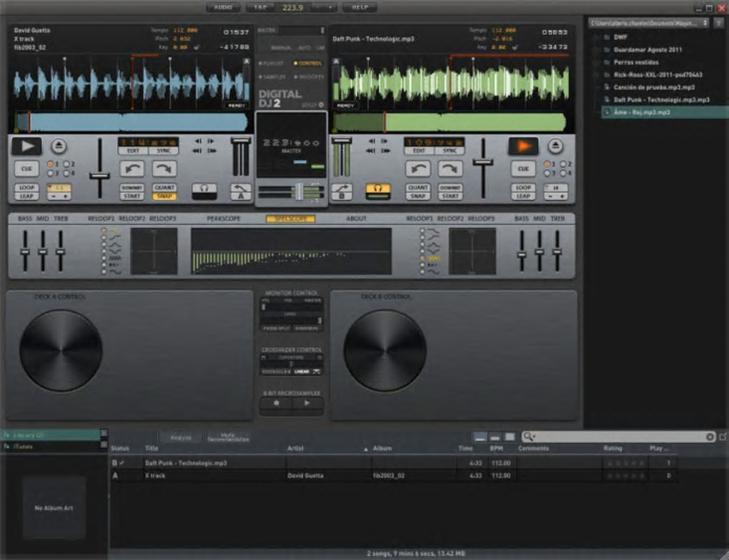Open the HELP menu at the top
This screenshot has width=729, height=560.
coord(359,7)
